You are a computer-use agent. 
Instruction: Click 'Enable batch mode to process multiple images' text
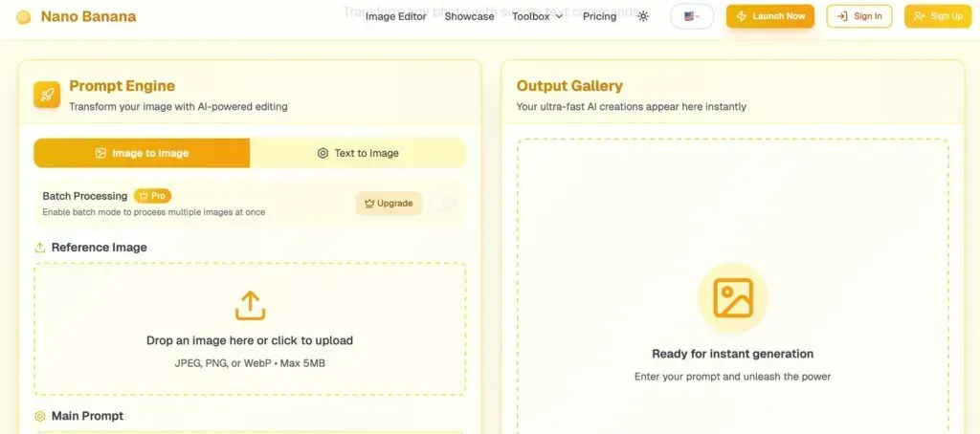tap(154, 212)
